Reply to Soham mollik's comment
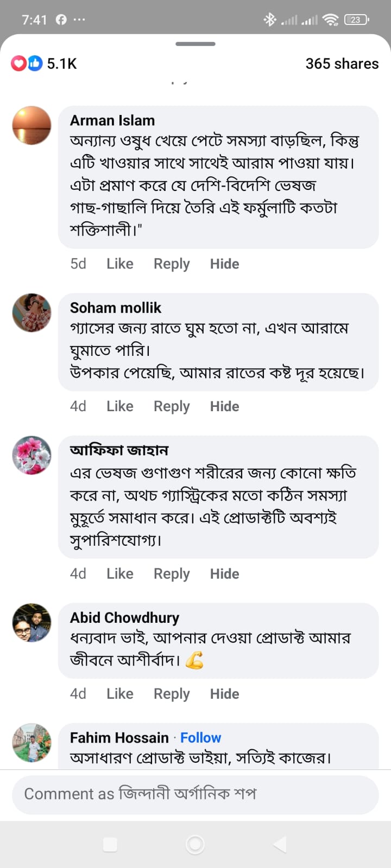The width and height of the screenshot is (391, 868). (172, 406)
